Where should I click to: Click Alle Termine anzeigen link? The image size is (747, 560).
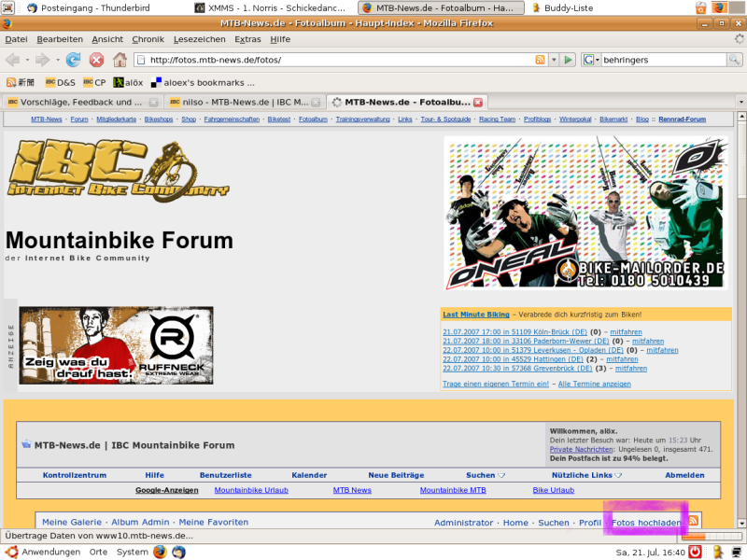[595, 384]
